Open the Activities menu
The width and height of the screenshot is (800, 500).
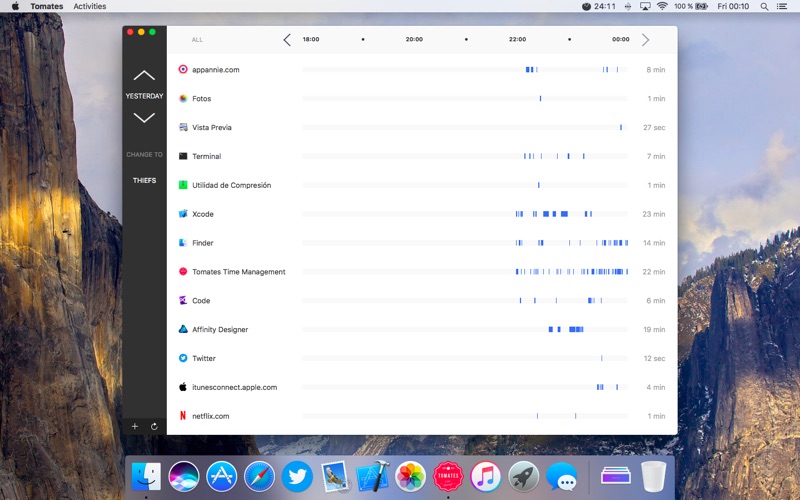(89, 6)
